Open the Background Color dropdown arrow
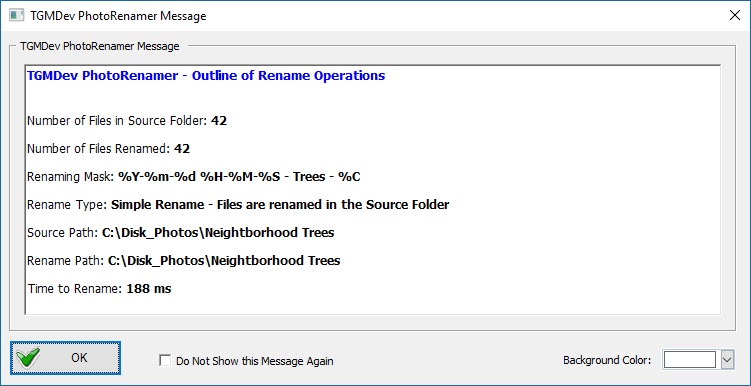 point(728,360)
